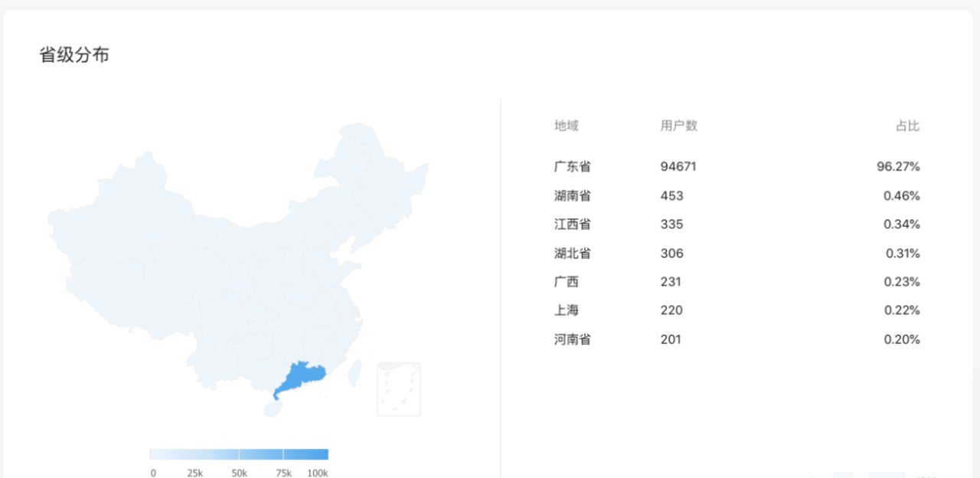
Task: Click the 省级分布 section title
Action: pos(74,55)
